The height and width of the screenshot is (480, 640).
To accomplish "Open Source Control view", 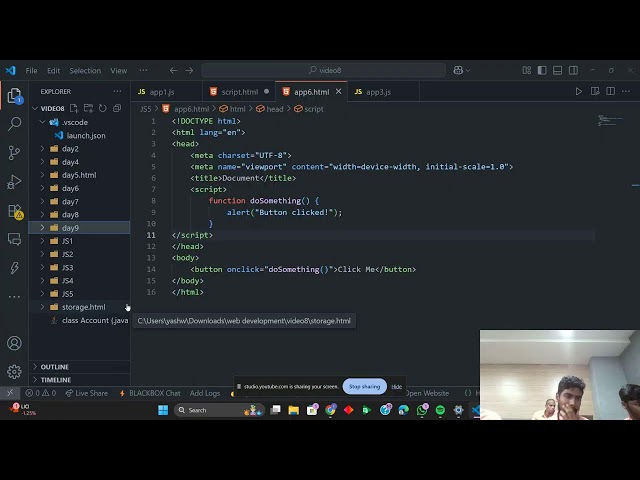I will (14, 153).
